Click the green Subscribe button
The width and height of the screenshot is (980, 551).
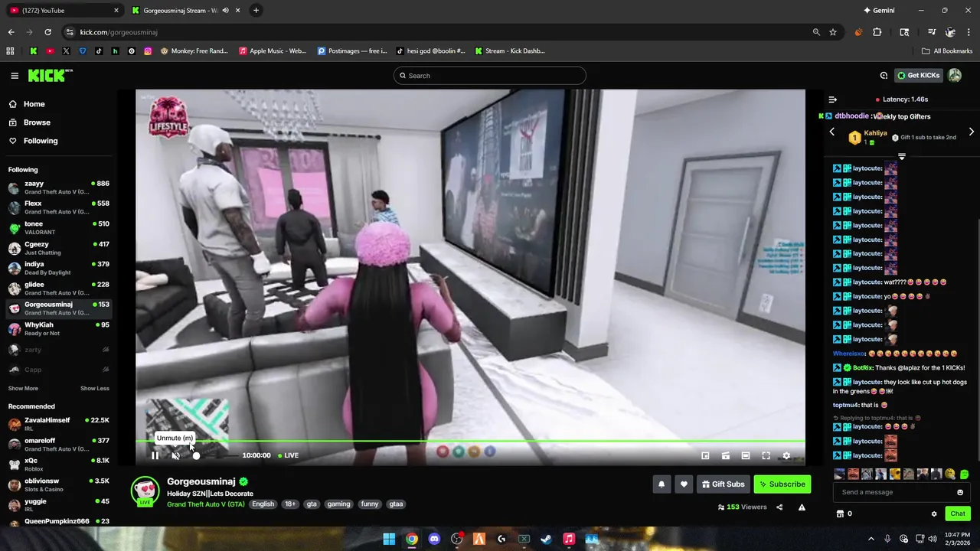point(782,484)
